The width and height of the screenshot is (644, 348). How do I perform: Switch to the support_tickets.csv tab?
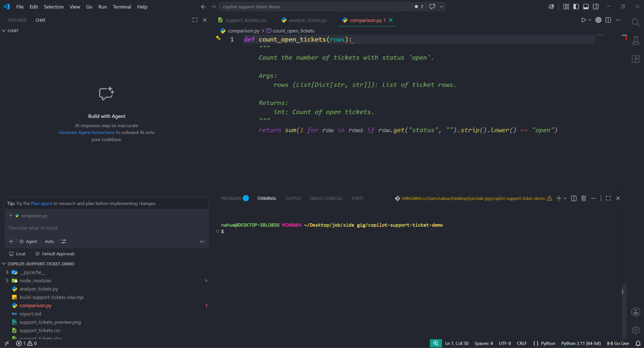pos(242,20)
